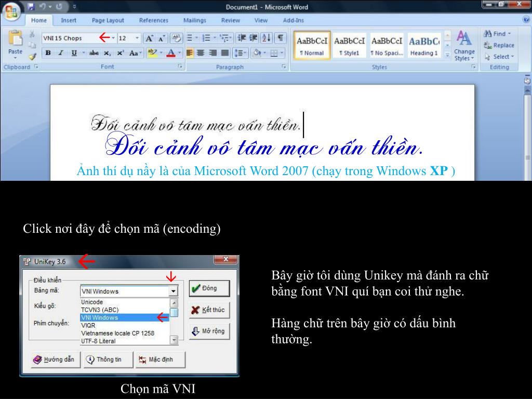This screenshot has width=532, height=399.
Task: Decrease paragraph indent
Action: (241, 37)
